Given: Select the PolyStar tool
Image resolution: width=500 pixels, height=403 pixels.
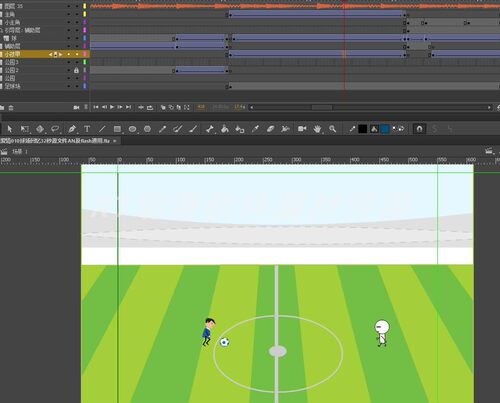Looking at the screenshot, I should click(147, 129).
